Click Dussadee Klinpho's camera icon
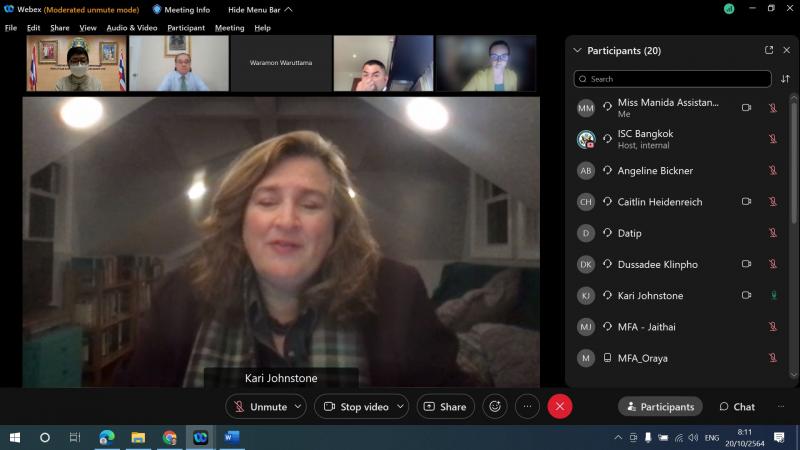The image size is (800, 450). click(746, 264)
